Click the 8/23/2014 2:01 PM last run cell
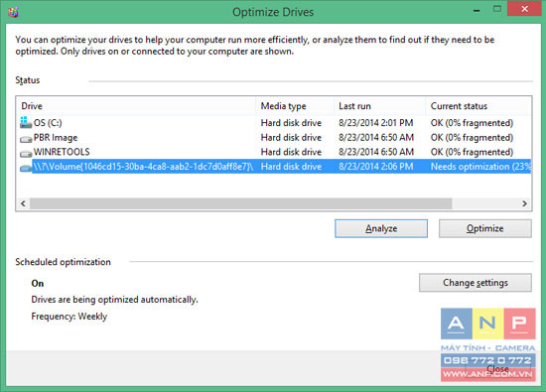Screen dimensions: 546x392 (x=375, y=123)
